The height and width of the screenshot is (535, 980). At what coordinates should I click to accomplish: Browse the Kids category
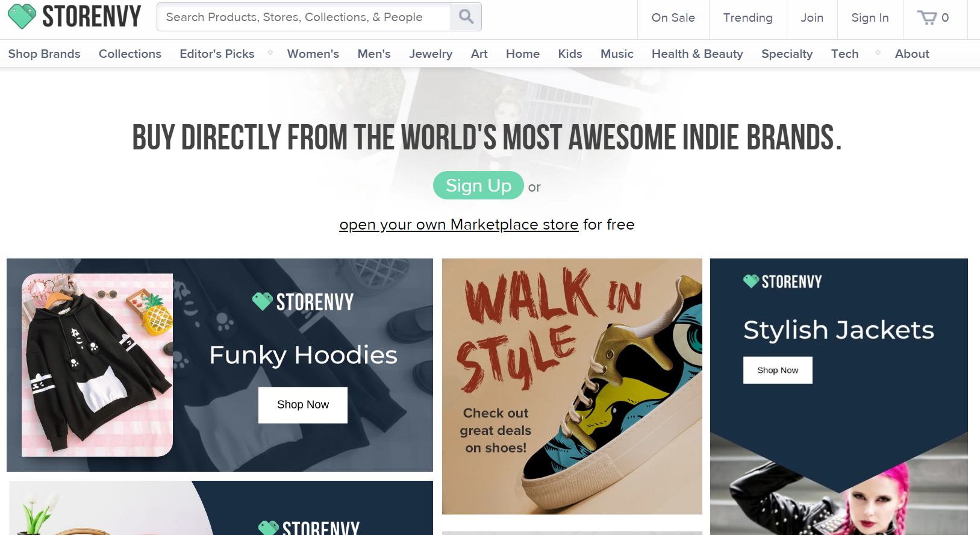(x=570, y=54)
